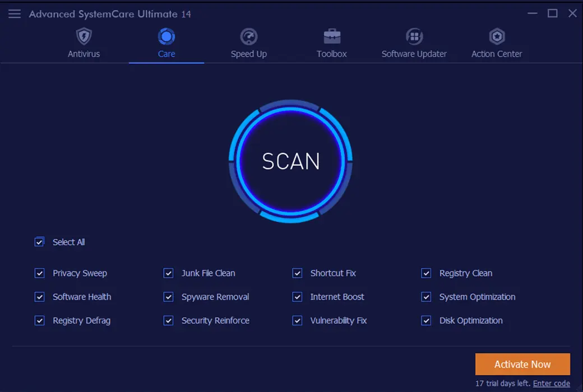Open the Antivirus tab label
The height and width of the screenshot is (392, 583).
pyautogui.click(x=84, y=54)
